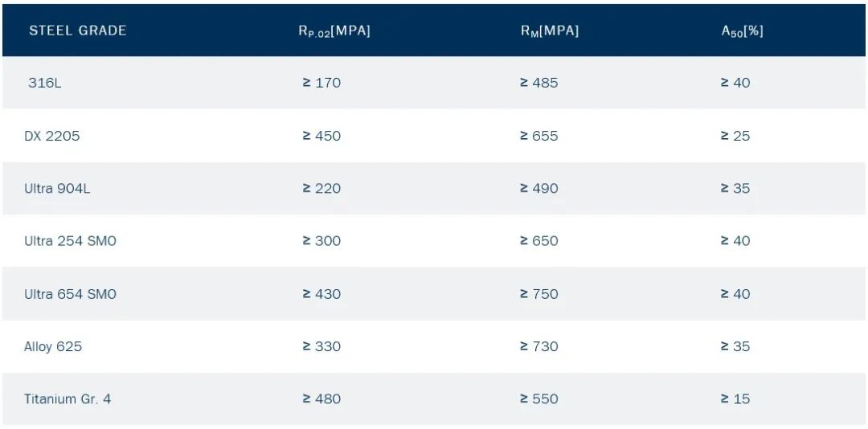868x429 pixels.
Task: Click the Ultra 654 SMO grade name
Action: coord(70,294)
